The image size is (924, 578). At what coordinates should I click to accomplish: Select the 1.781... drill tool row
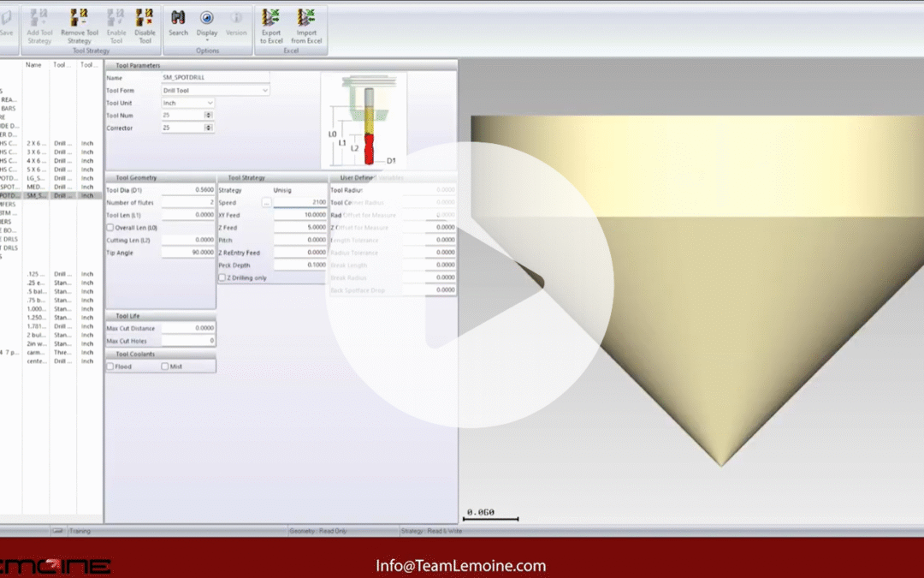[50, 326]
